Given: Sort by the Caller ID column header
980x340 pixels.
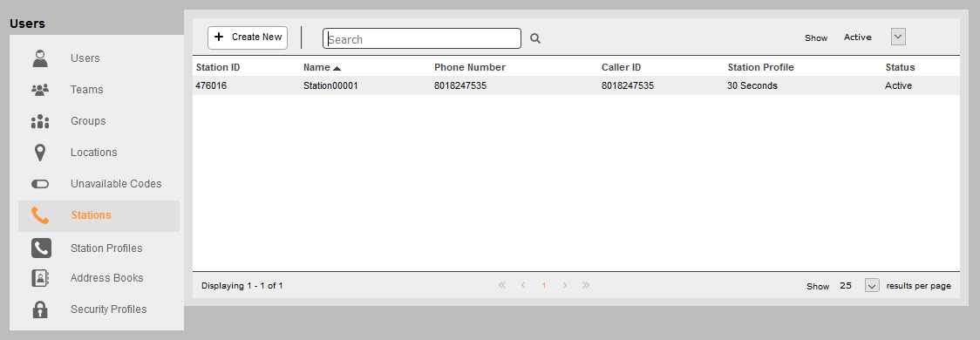Looking at the screenshot, I should 622,67.
